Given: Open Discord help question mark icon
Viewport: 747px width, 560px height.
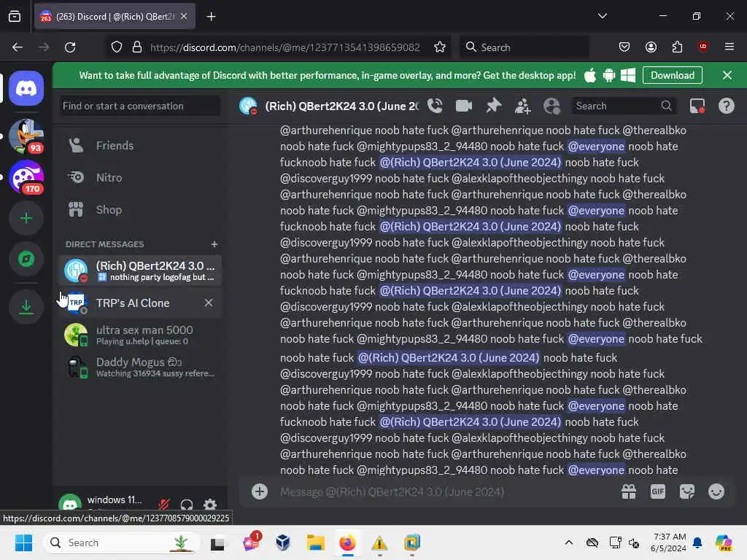Looking at the screenshot, I should pyautogui.click(x=726, y=106).
